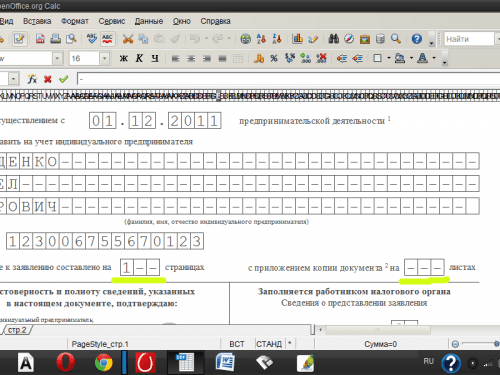Open the Name Box dropdown arrow
The height and width of the screenshot is (375, 500).
point(13,79)
